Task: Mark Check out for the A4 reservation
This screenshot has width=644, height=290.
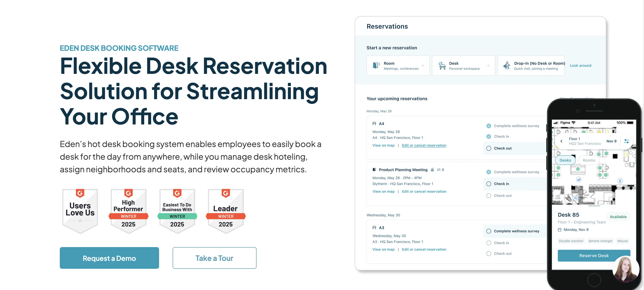Action: pyautogui.click(x=489, y=148)
